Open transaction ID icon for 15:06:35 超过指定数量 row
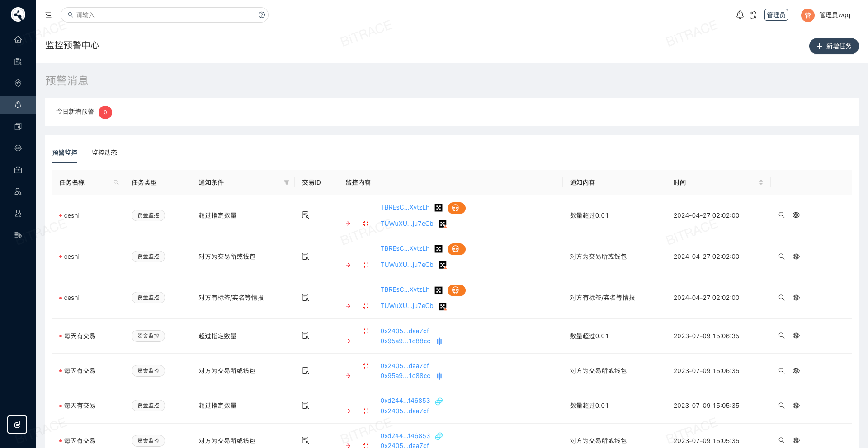The height and width of the screenshot is (448, 868). [x=306, y=336]
